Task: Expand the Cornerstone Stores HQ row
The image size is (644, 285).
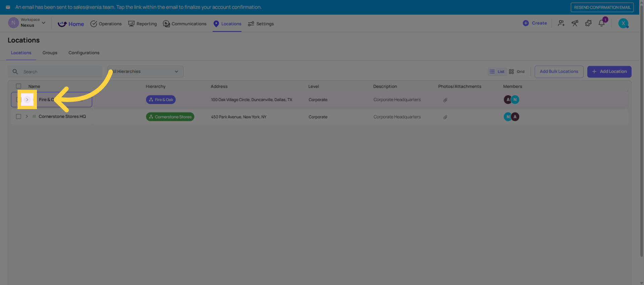Action: pyautogui.click(x=27, y=116)
